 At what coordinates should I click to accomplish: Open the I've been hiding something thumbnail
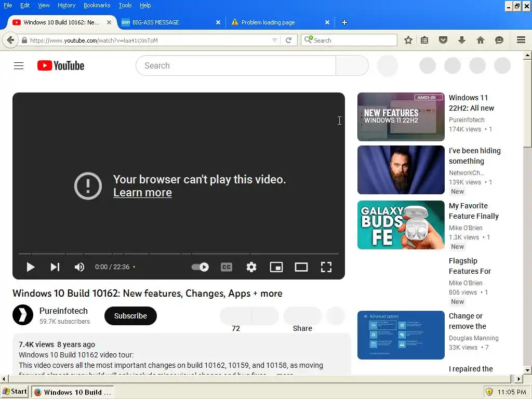tap(401, 170)
